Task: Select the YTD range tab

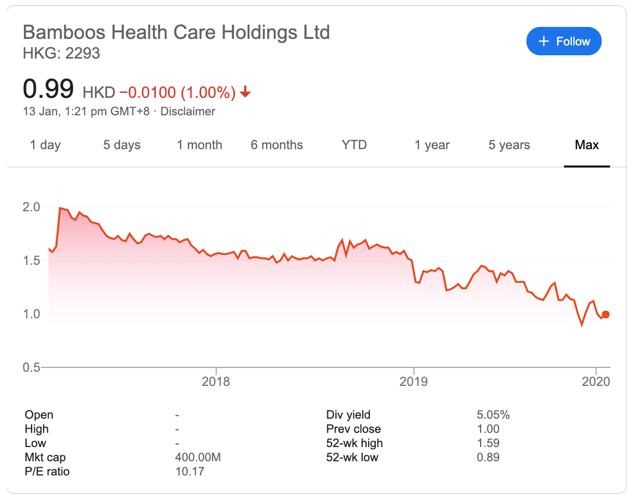Action: [x=354, y=145]
